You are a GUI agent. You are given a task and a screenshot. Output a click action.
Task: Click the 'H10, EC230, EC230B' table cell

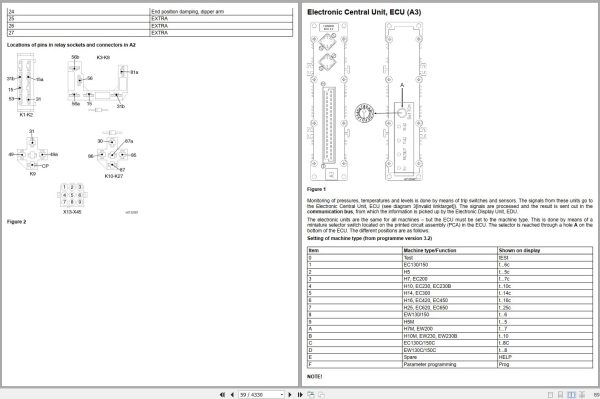pos(450,286)
